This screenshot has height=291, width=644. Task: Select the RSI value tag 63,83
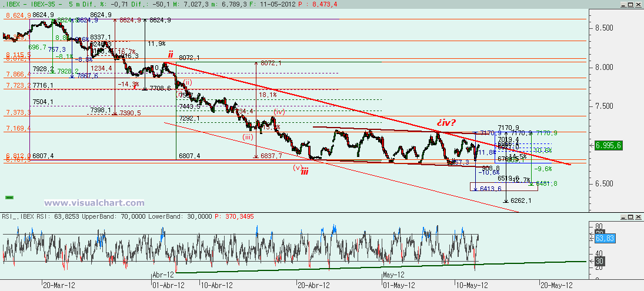click(x=604, y=239)
